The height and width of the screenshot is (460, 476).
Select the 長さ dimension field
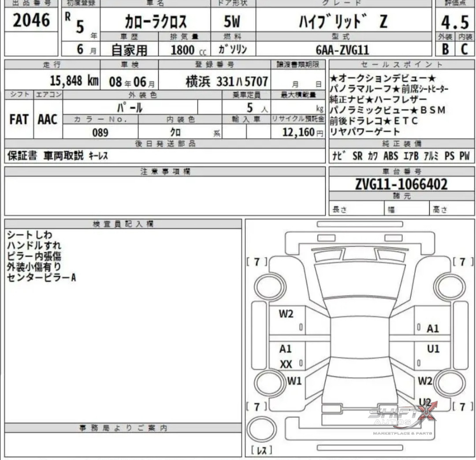point(357,209)
